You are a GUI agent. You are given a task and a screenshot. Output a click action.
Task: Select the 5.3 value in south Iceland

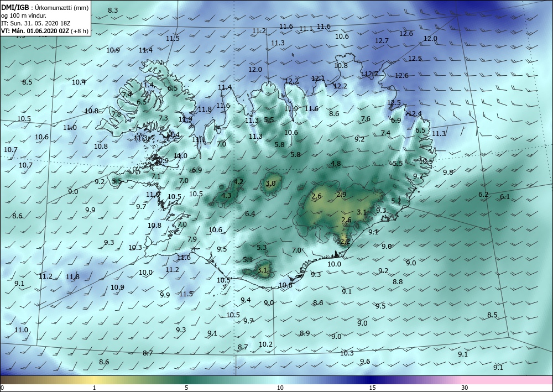[262, 248]
